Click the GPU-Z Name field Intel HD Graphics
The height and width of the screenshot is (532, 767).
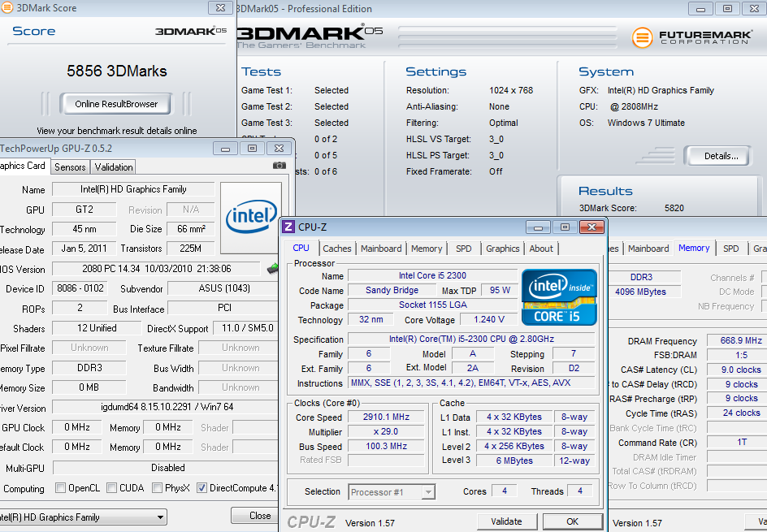pos(133,189)
